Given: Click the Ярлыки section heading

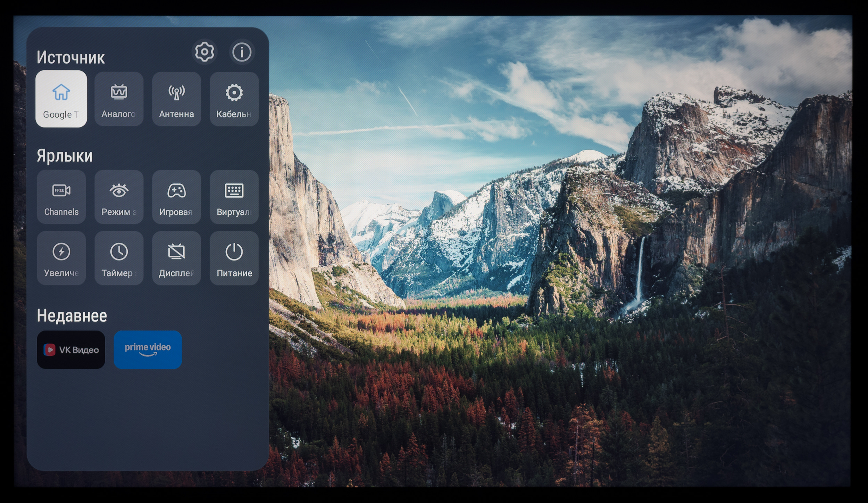Looking at the screenshot, I should point(65,156).
